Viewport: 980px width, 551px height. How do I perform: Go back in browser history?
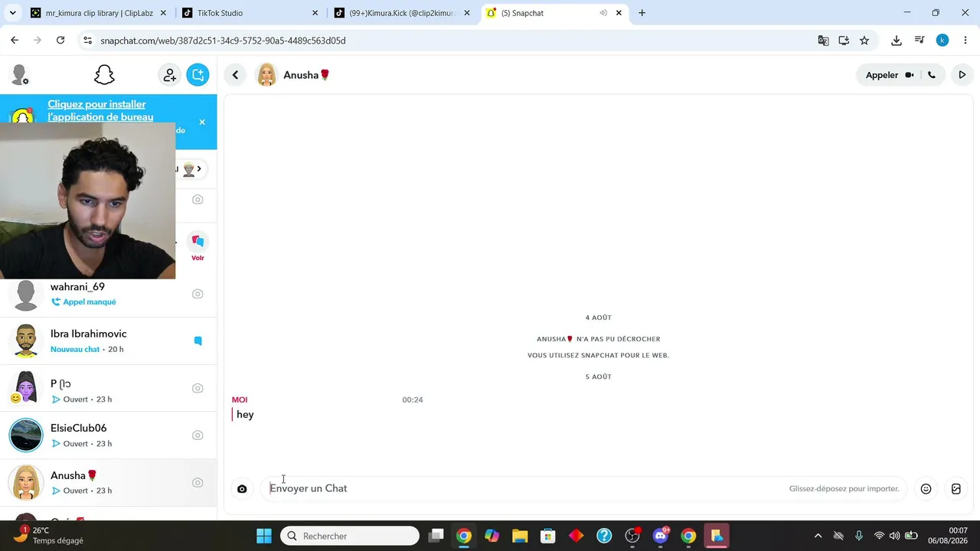[x=15, y=41]
